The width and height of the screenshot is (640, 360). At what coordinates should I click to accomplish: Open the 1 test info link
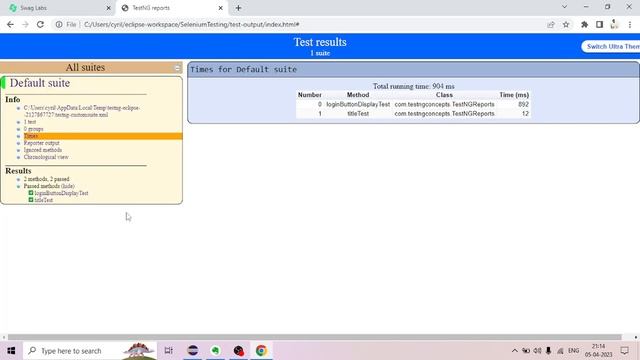click(x=30, y=122)
